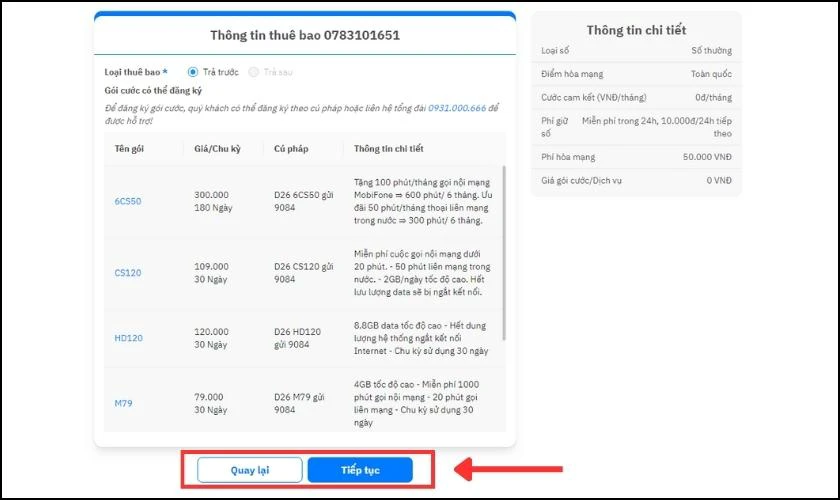
Task: Click the Giá gói cước/Dịch vụ label
Action: pos(582,181)
